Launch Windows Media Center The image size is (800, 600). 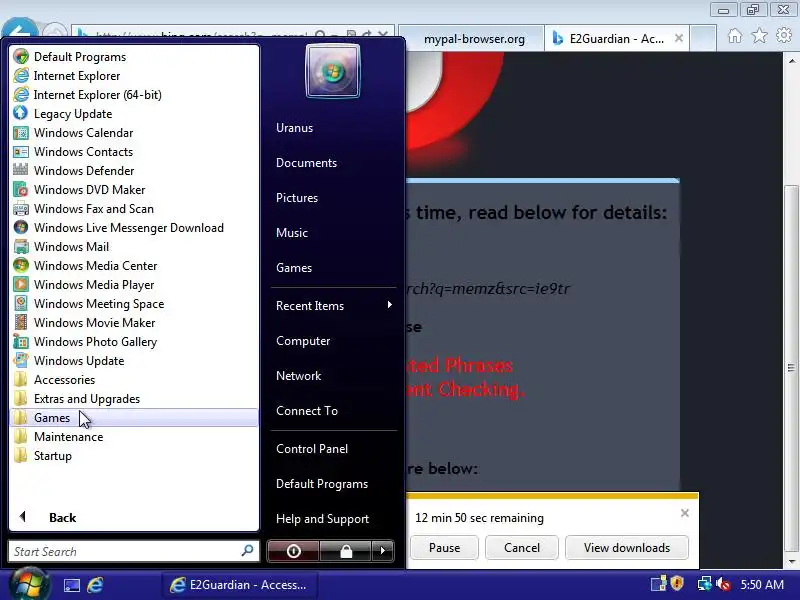134,266
